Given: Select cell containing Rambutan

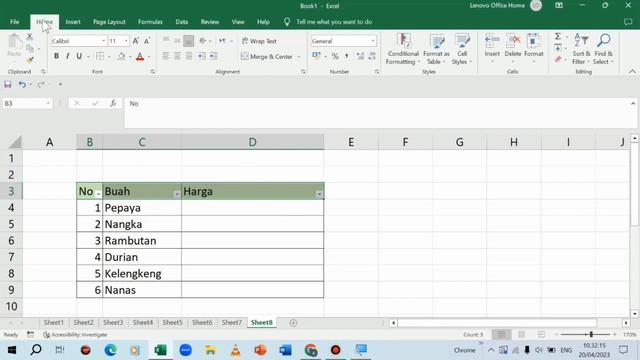Looking at the screenshot, I should (x=142, y=240).
